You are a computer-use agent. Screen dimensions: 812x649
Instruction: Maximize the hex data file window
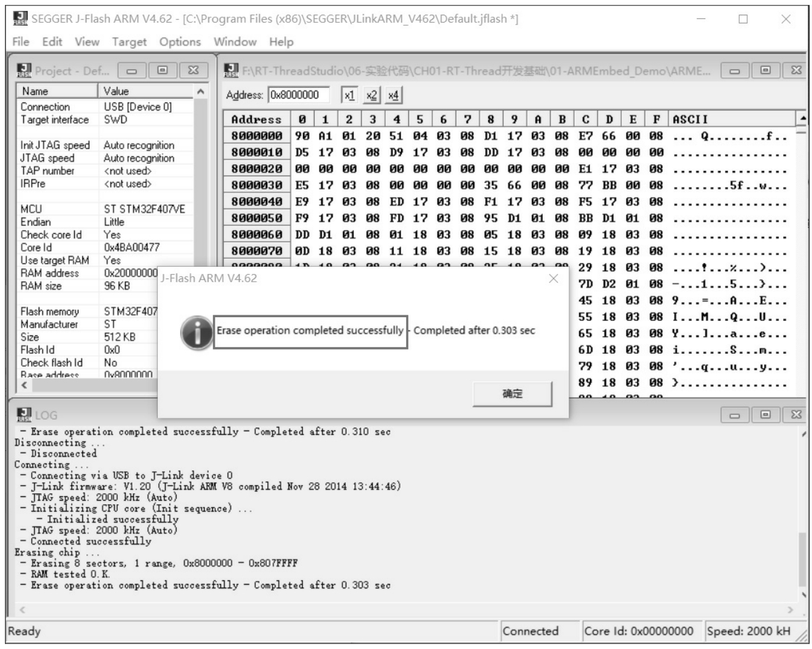tap(765, 71)
